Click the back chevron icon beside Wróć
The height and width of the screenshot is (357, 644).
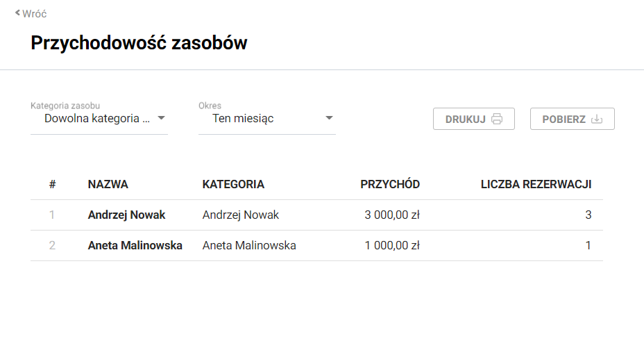pos(17,13)
